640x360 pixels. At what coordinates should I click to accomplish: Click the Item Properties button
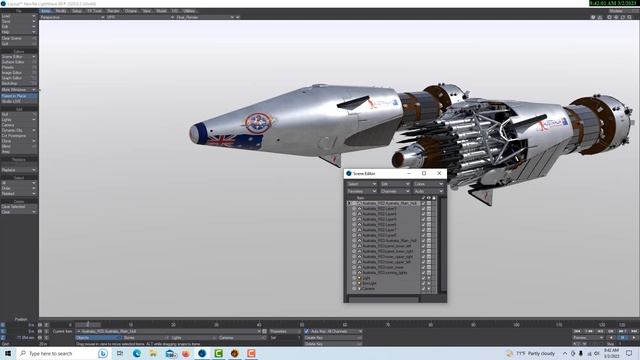284,331
